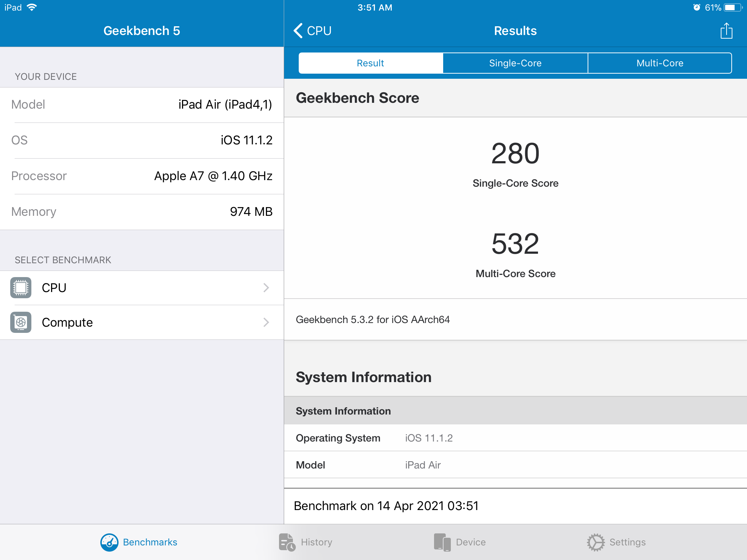Tap the battery icon in status bar
The height and width of the screenshot is (560, 747).
(x=733, y=7)
